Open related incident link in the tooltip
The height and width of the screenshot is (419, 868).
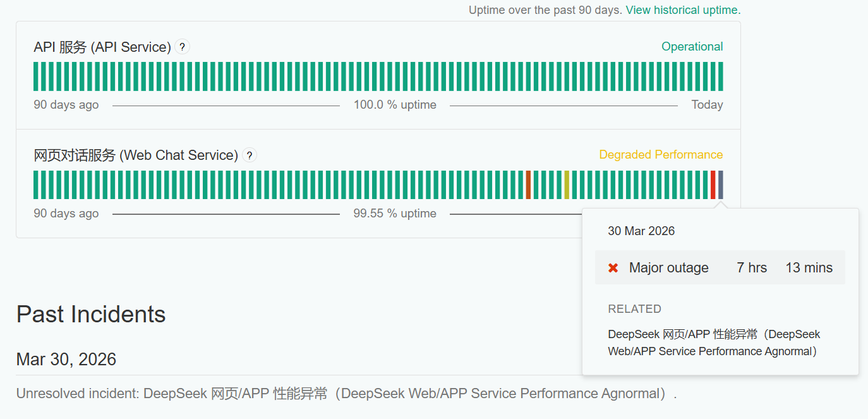[x=714, y=343]
